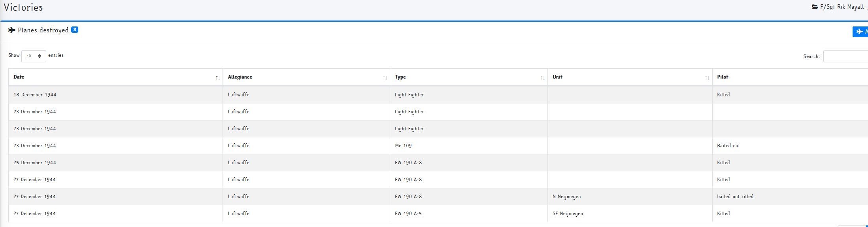Click the Pilot column header
This screenshot has height=227, width=868.
click(x=722, y=77)
